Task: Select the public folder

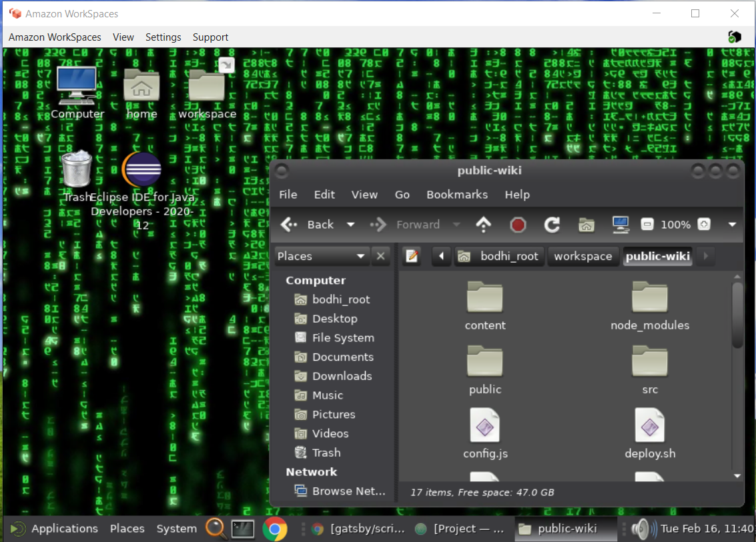Action: (x=485, y=369)
